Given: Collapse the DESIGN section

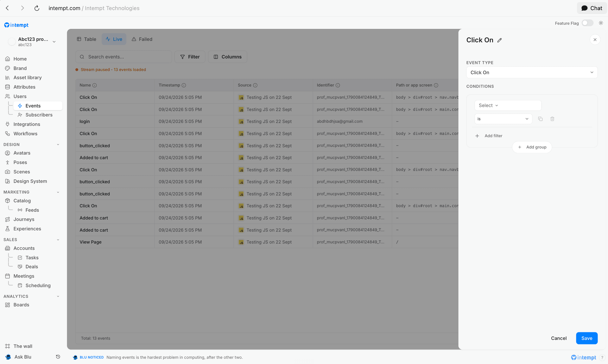Looking at the screenshot, I should tap(58, 145).
